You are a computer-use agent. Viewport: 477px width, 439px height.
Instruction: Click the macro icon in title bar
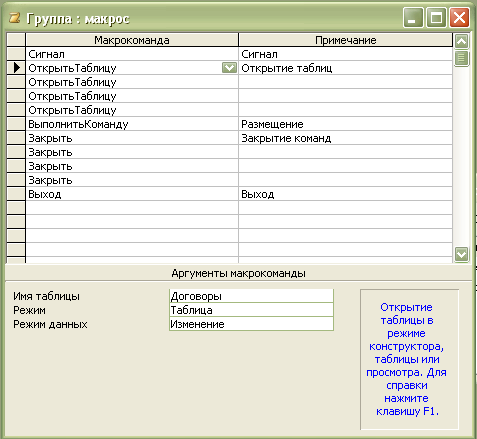(14, 18)
